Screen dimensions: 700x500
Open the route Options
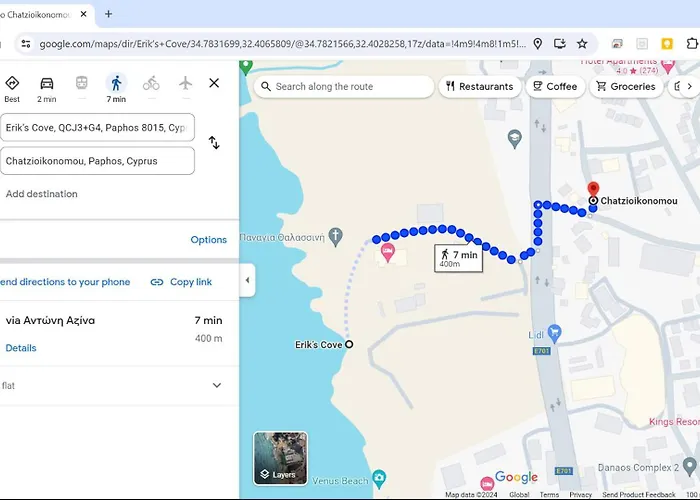[x=208, y=240]
